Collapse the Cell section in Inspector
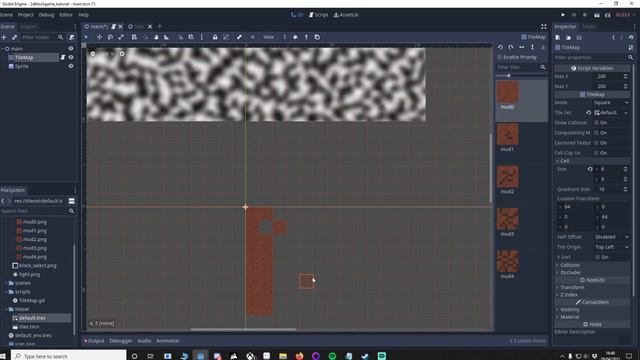The width and height of the screenshot is (640, 360). point(592,161)
